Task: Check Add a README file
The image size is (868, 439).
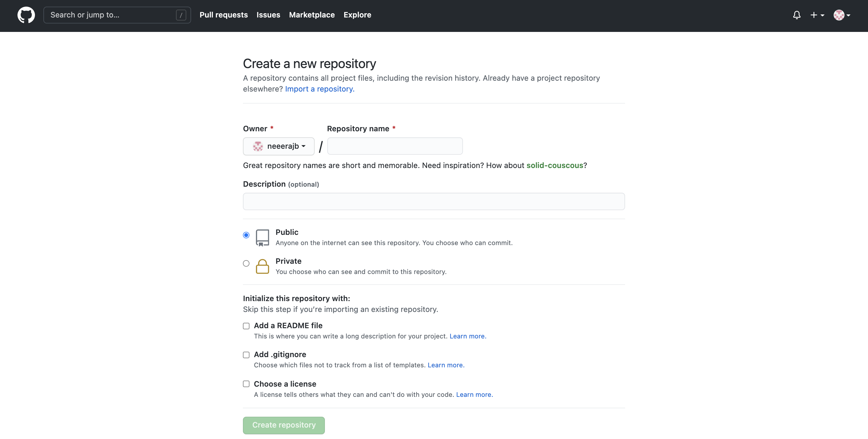Action: click(x=246, y=326)
